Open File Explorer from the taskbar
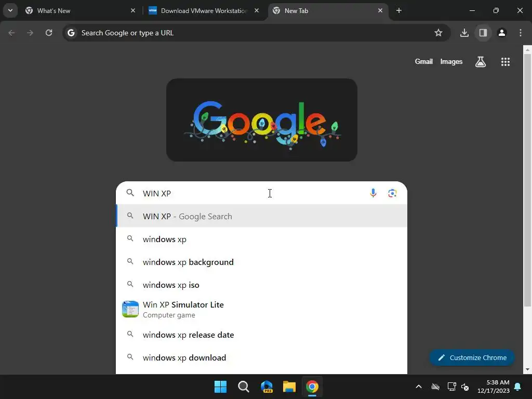This screenshot has height=399, width=532. [289, 387]
